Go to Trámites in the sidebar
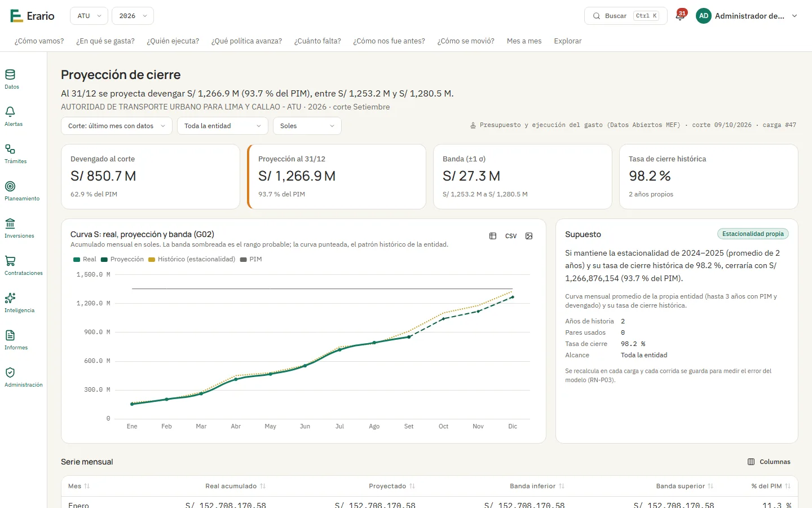The image size is (812, 508). coord(15,154)
